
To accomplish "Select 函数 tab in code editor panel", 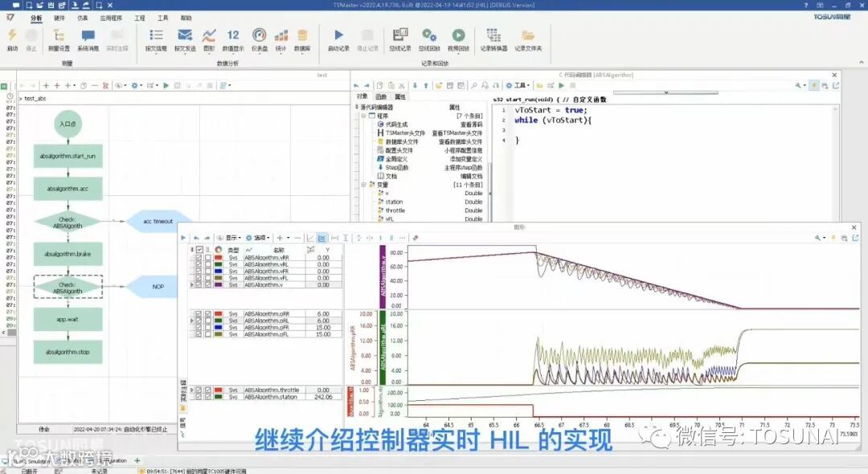I will click(x=382, y=96).
